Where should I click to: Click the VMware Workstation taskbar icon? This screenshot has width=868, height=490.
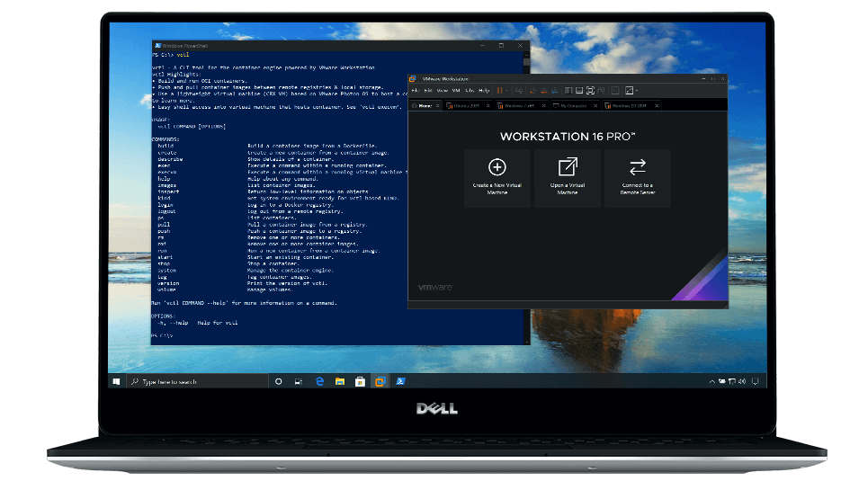click(380, 381)
